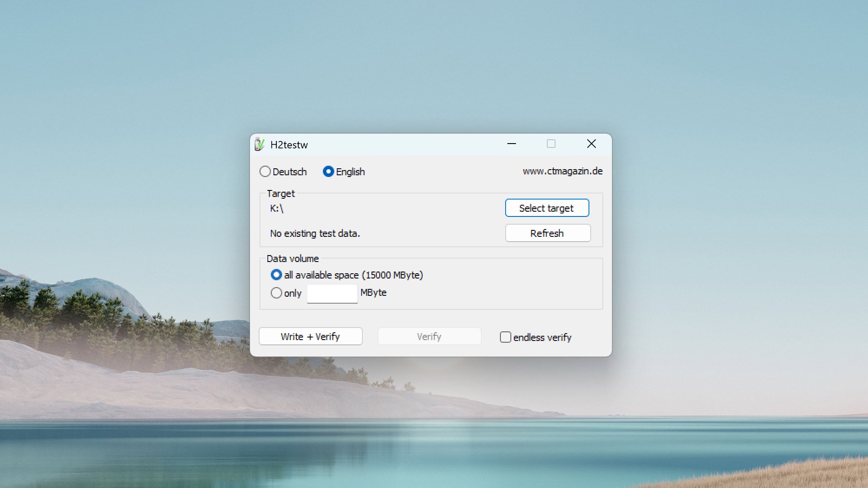868x488 pixels.
Task: Switch language to Deutsch
Action: (265, 172)
